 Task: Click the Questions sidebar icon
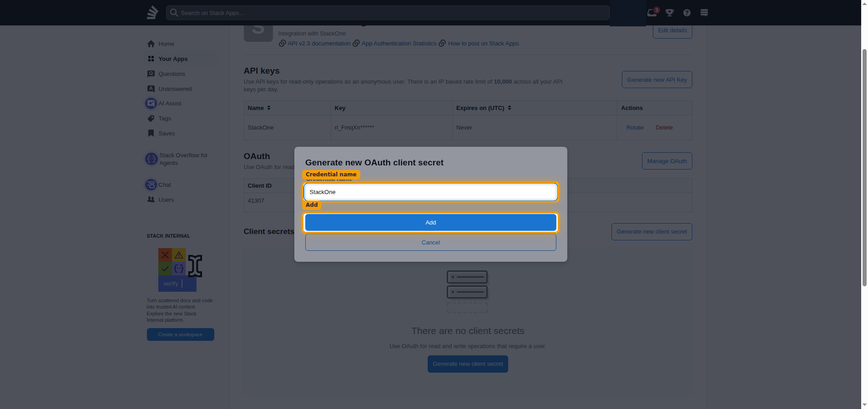pos(151,74)
